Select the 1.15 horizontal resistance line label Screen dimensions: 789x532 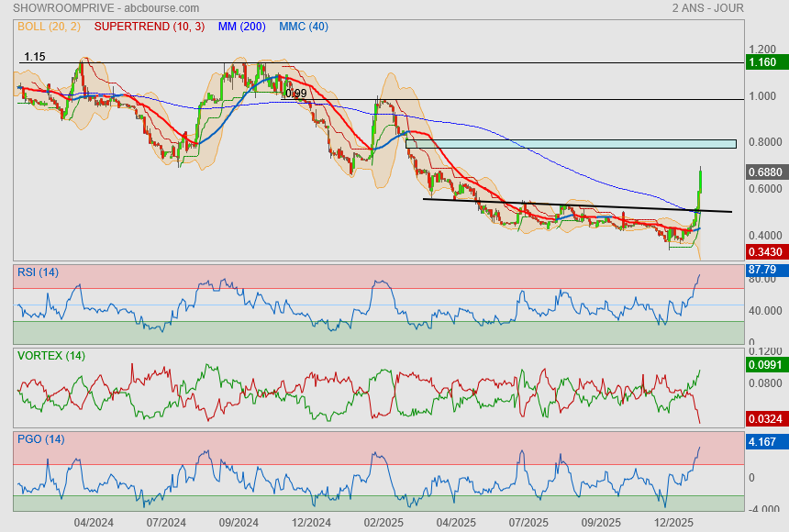coord(35,57)
